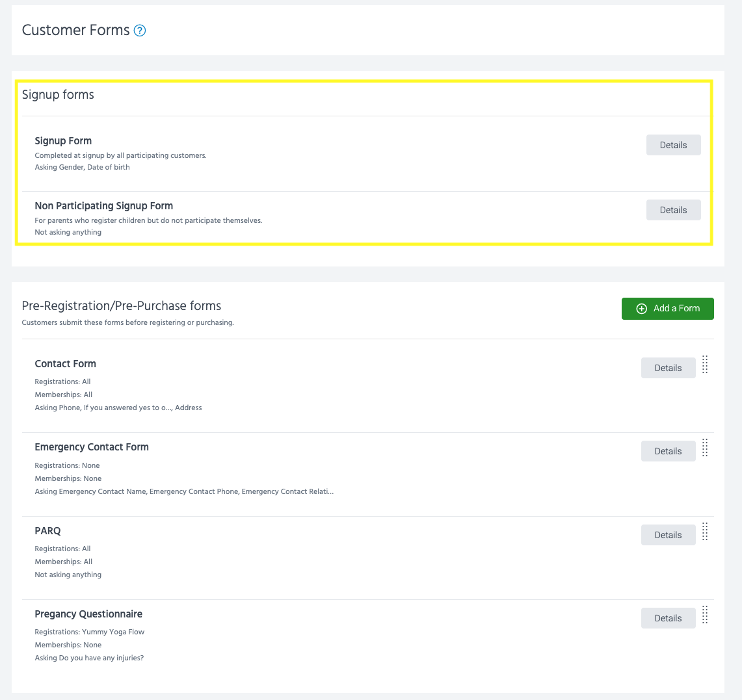Viewport: 742px width, 700px height.
Task: Click the Pre-Registration/Pre-Purchase forms heading
Action: pyautogui.click(x=122, y=306)
